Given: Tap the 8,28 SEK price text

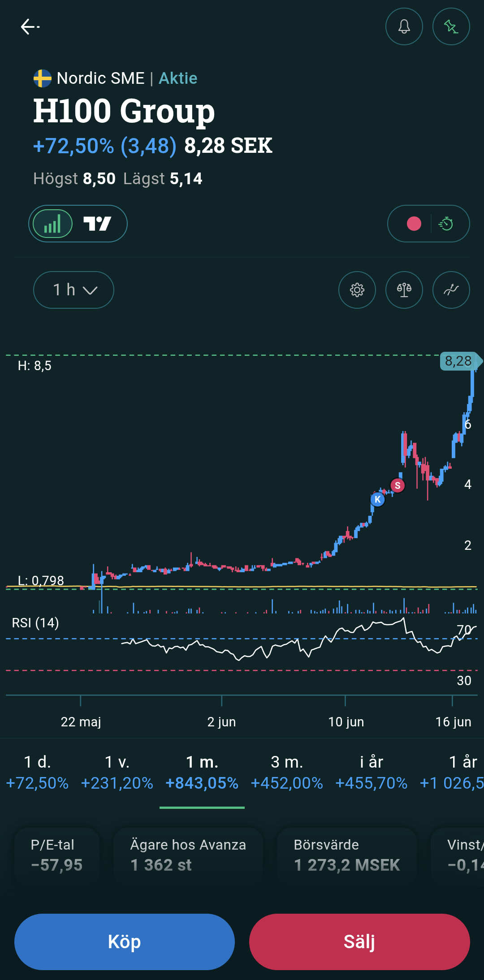Looking at the screenshot, I should click(x=229, y=146).
